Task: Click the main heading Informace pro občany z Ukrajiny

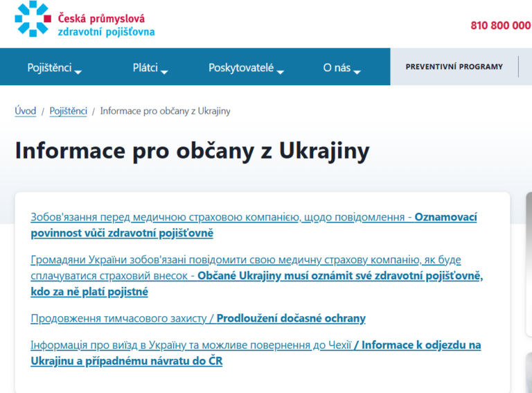Action: (x=193, y=150)
